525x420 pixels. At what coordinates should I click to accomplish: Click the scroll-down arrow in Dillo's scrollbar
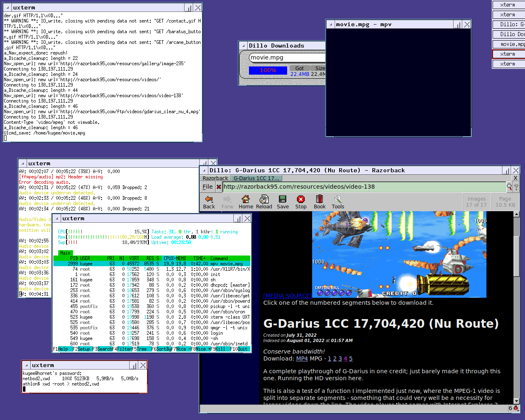pos(516,401)
